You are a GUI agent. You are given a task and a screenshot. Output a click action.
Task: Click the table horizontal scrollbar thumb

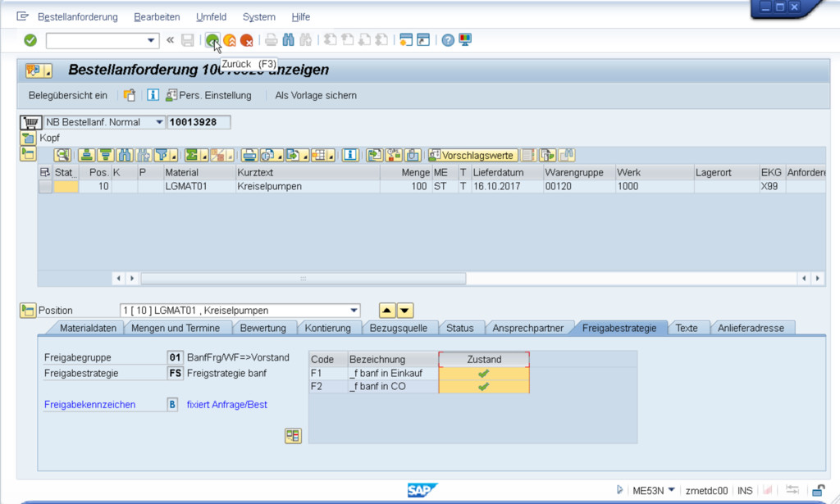304,279
